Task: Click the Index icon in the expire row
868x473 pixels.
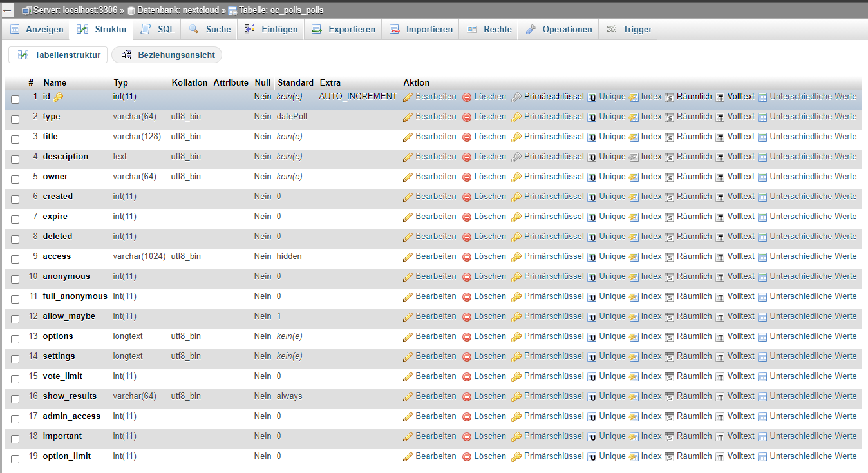Action: tap(634, 217)
